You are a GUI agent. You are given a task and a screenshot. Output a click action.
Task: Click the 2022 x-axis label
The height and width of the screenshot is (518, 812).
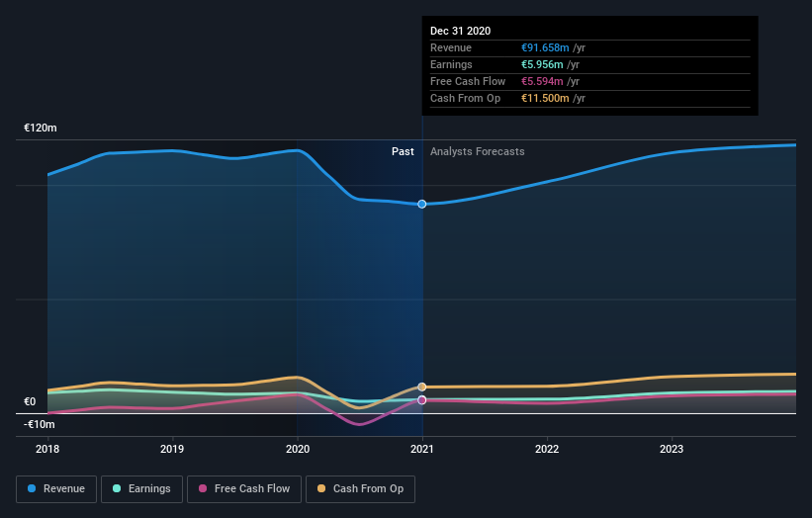pyautogui.click(x=547, y=449)
